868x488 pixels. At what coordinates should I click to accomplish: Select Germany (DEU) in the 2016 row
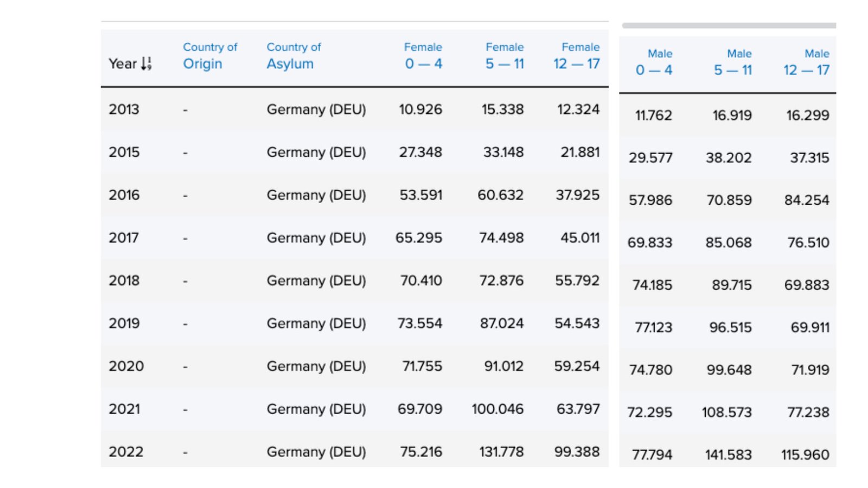point(316,195)
